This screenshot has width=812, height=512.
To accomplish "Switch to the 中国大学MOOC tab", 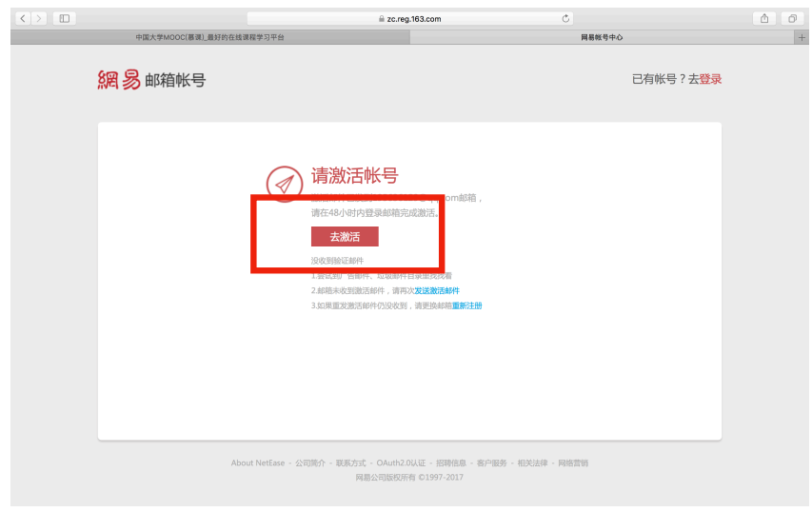I will click(209, 37).
